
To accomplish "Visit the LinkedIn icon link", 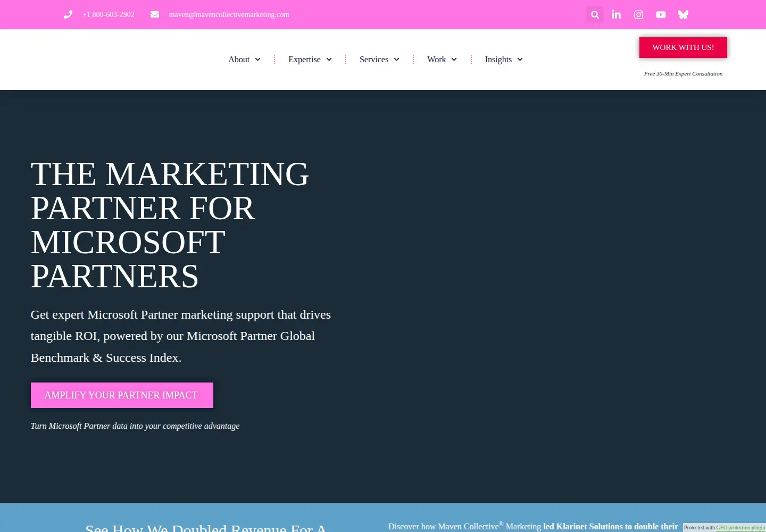I will 617,15.
